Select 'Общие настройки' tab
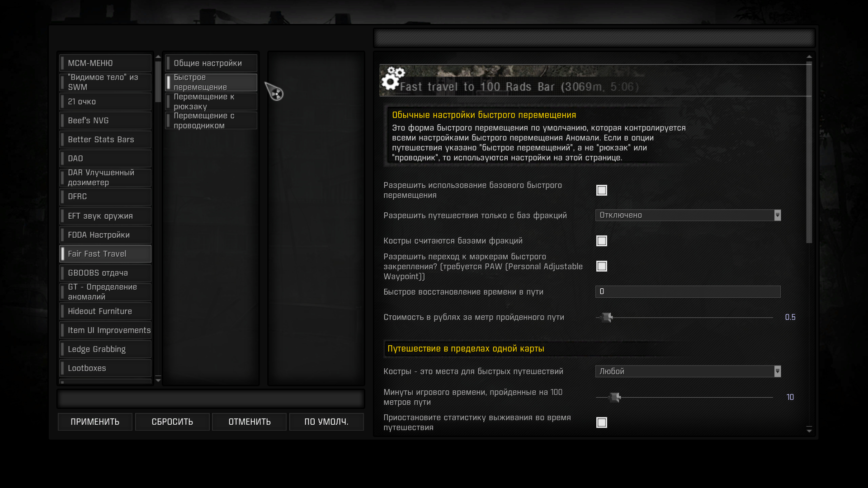 [x=211, y=63]
